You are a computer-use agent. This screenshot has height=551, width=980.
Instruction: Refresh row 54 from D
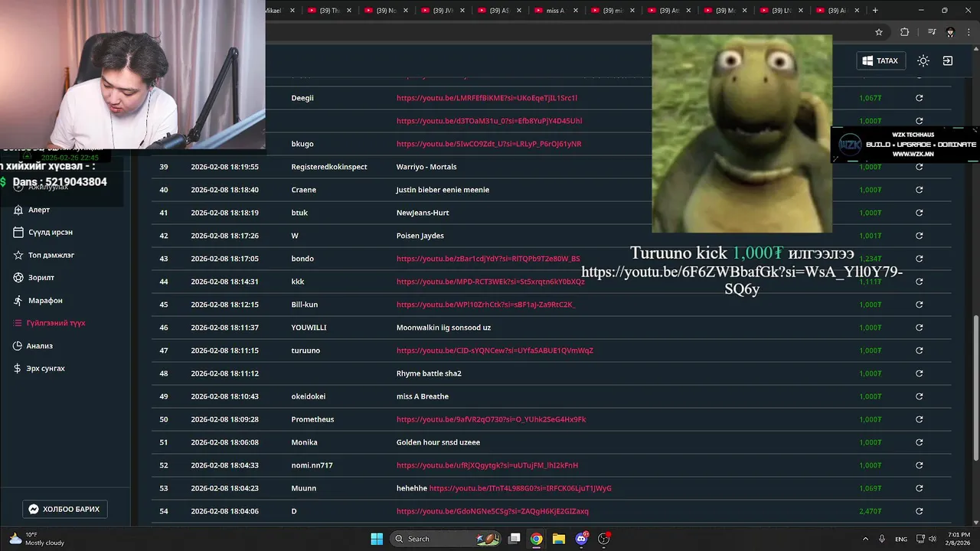click(x=919, y=511)
